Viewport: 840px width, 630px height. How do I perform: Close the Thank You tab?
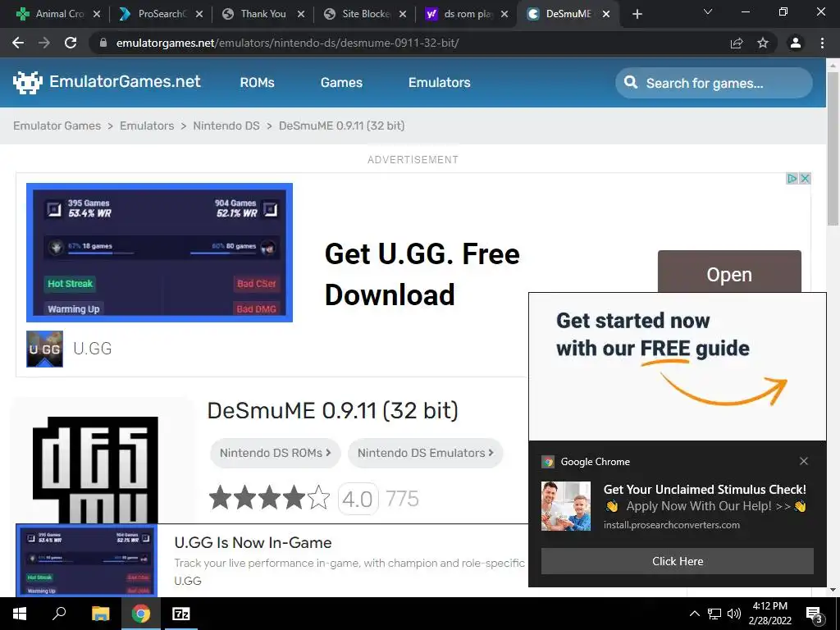301,14
